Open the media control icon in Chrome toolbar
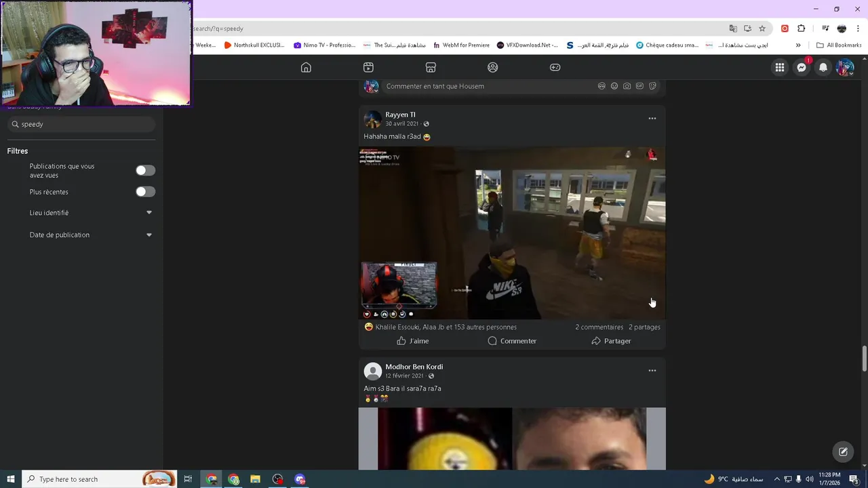Screen dimensions: 868x488 [x=825, y=28]
